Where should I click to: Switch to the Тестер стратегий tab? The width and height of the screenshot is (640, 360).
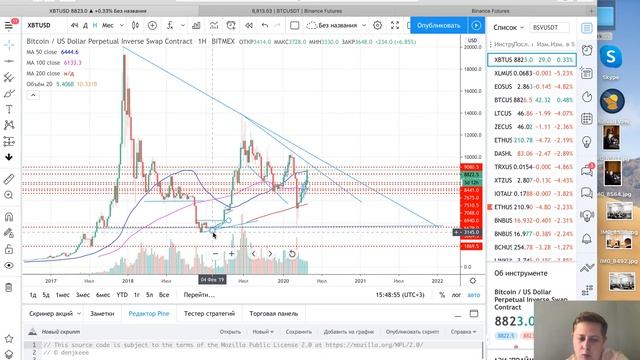click(x=209, y=313)
